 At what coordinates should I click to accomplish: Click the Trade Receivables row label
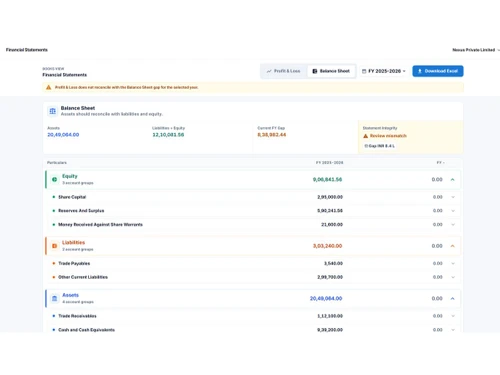point(77,316)
